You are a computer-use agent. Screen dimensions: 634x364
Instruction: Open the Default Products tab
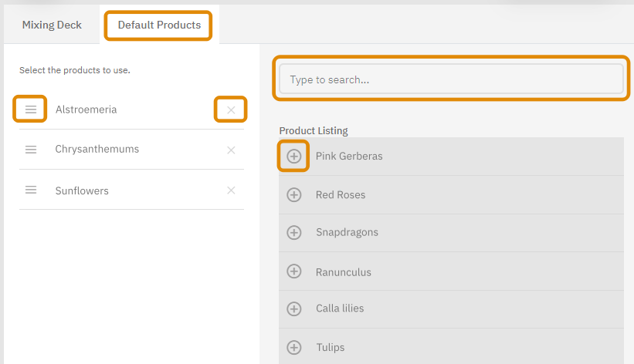159,25
